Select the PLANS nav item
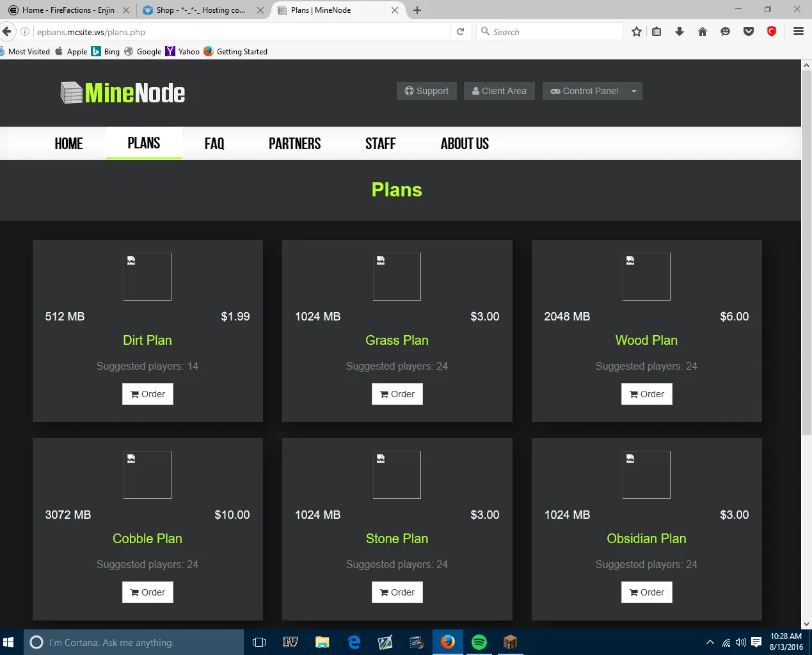The height and width of the screenshot is (655, 812). [x=144, y=143]
